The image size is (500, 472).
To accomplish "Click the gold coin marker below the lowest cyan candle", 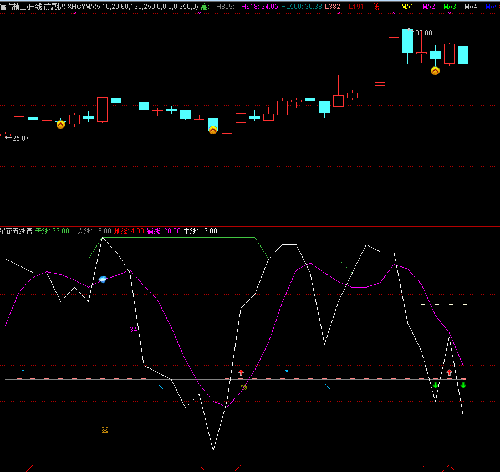I will (213, 130).
